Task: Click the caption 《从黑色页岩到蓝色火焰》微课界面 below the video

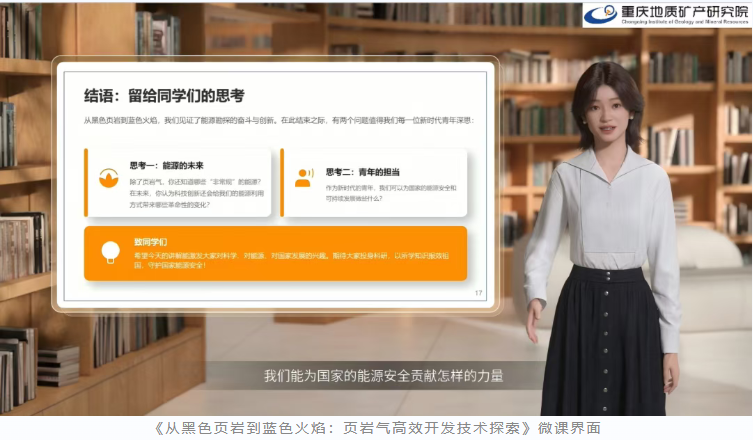Action: 377,428
